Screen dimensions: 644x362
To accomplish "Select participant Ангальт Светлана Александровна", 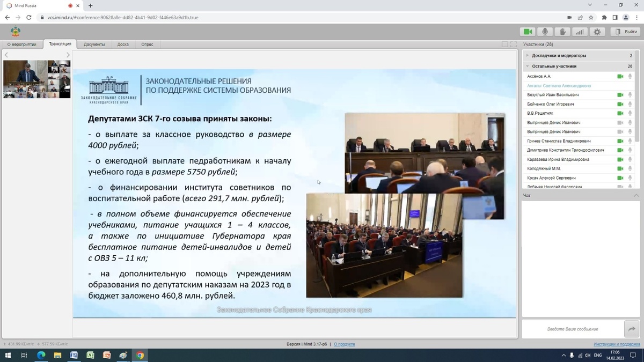I will (559, 86).
